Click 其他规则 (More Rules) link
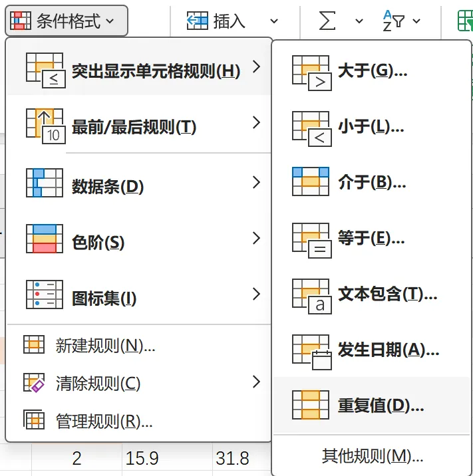The height and width of the screenshot is (476, 473). point(372,456)
